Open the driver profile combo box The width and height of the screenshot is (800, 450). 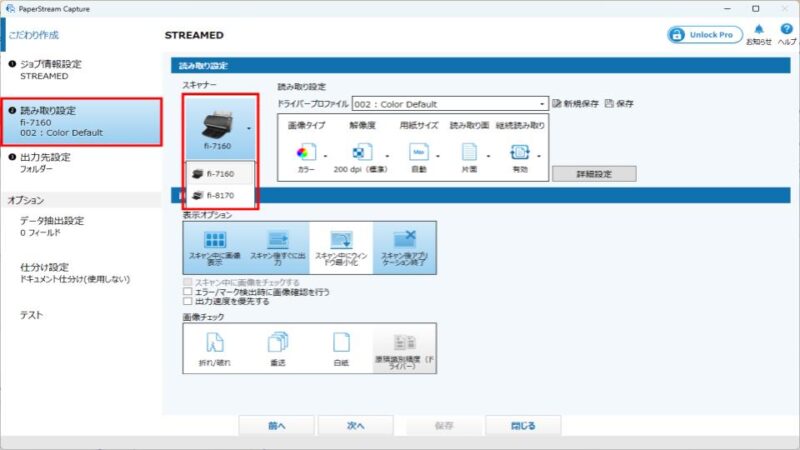tap(449, 104)
